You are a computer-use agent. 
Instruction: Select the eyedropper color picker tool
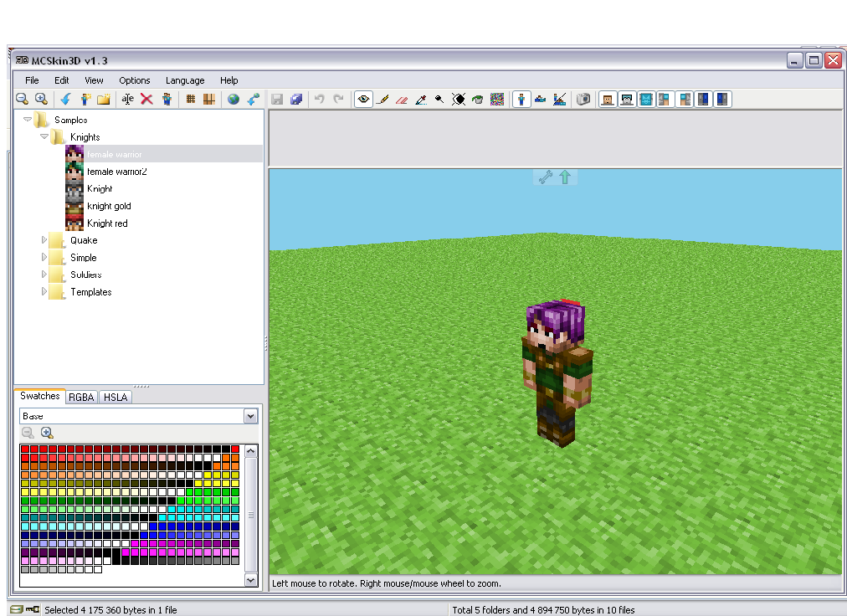(421, 99)
